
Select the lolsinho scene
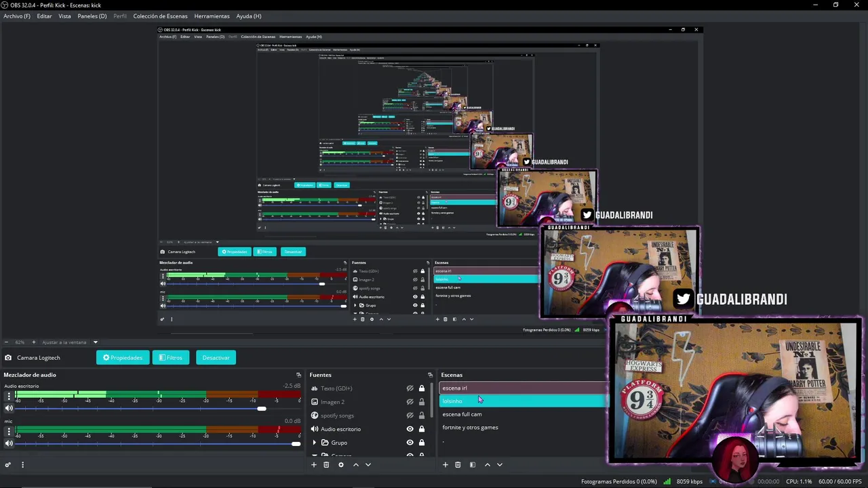click(524, 401)
